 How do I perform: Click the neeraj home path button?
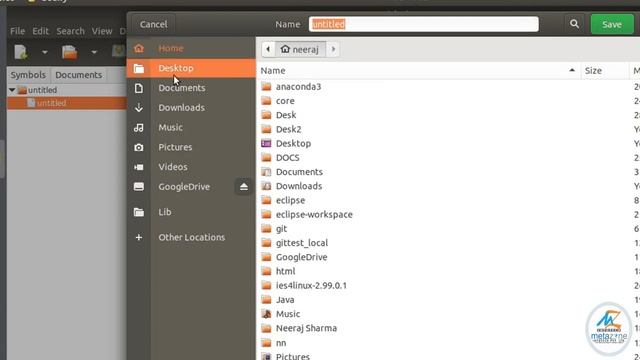click(x=300, y=49)
